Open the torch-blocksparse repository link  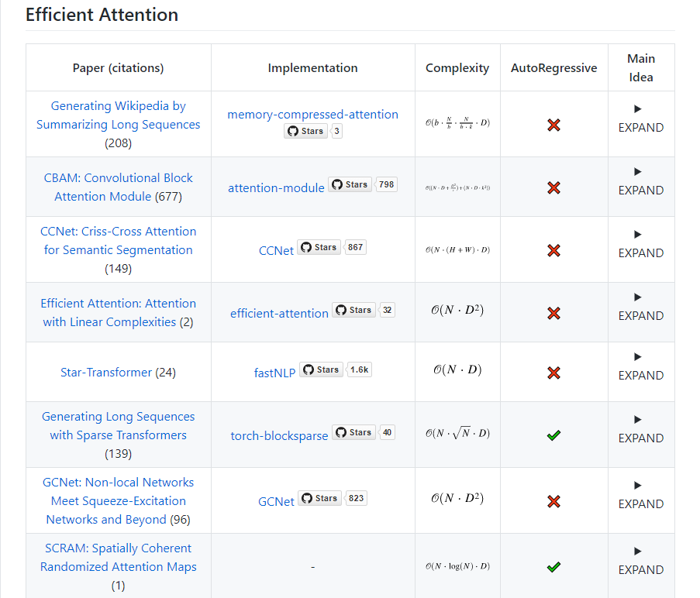[x=279, y=435]
